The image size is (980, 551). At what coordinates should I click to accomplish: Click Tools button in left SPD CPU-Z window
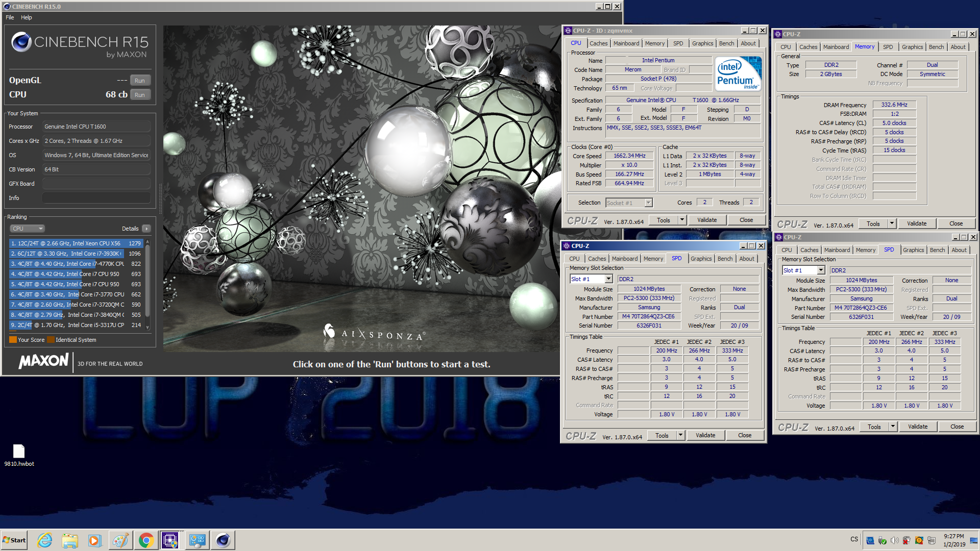(x=661, y=435)
